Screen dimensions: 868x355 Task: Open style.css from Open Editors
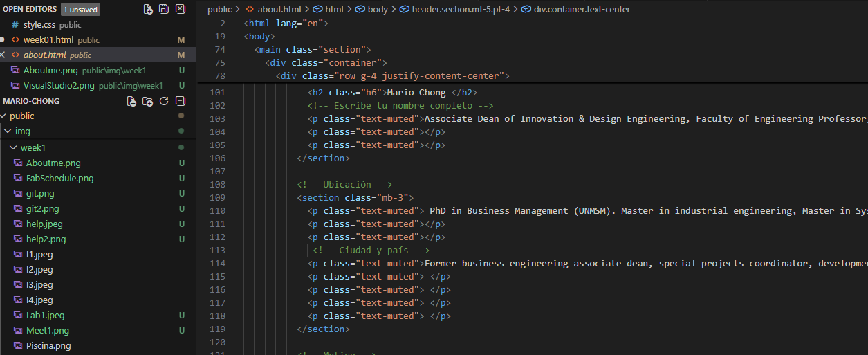pos(40,25)
